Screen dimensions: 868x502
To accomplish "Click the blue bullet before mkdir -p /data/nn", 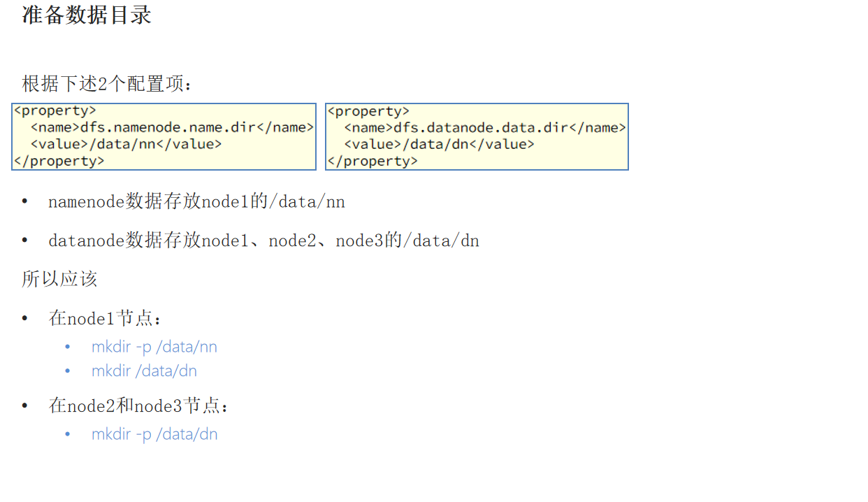I will tap(68, 347).
